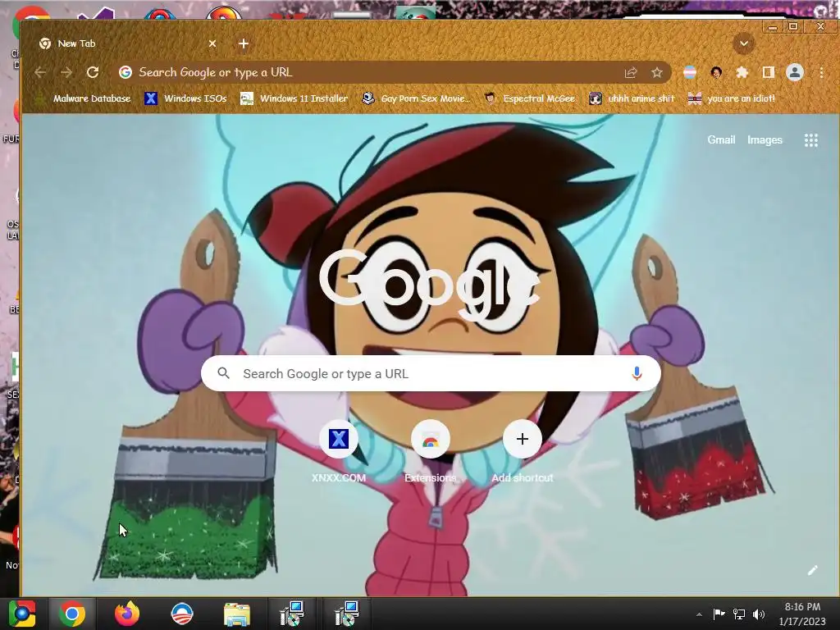Add a new shortcut tile

[x=523, y=453]
